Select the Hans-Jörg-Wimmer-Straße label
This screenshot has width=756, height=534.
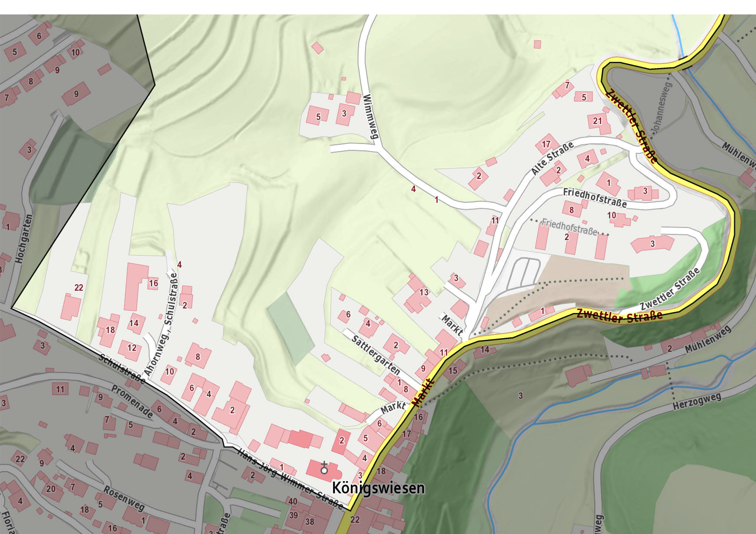tap(290, 479)
